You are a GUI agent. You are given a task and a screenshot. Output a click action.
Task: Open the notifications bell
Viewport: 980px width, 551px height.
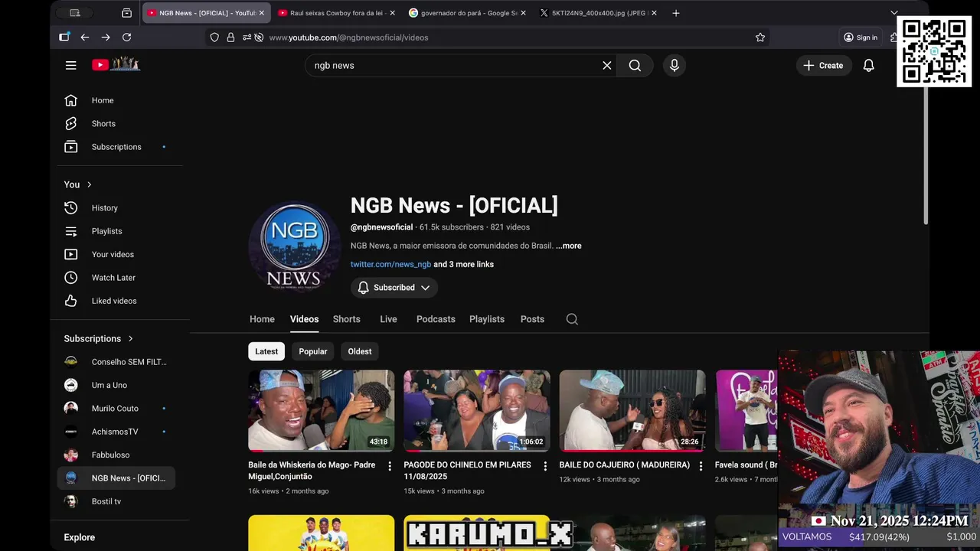(x=868, y=65)
